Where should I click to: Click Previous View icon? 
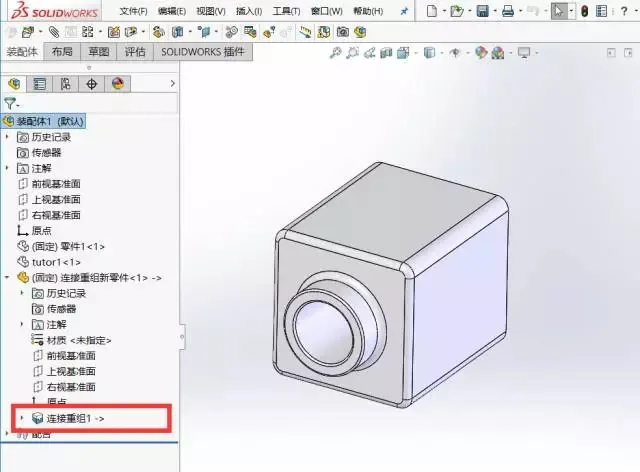pos(370,53)
